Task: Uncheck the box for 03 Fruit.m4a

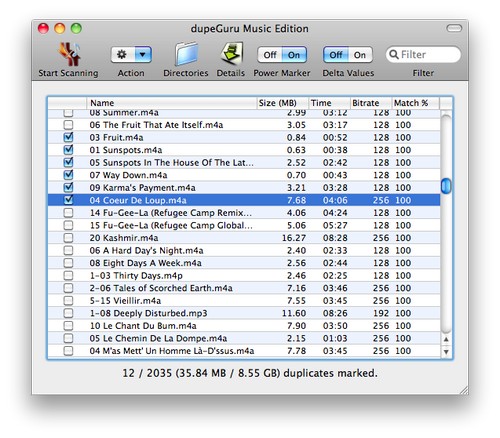Action: pos(68,137)
